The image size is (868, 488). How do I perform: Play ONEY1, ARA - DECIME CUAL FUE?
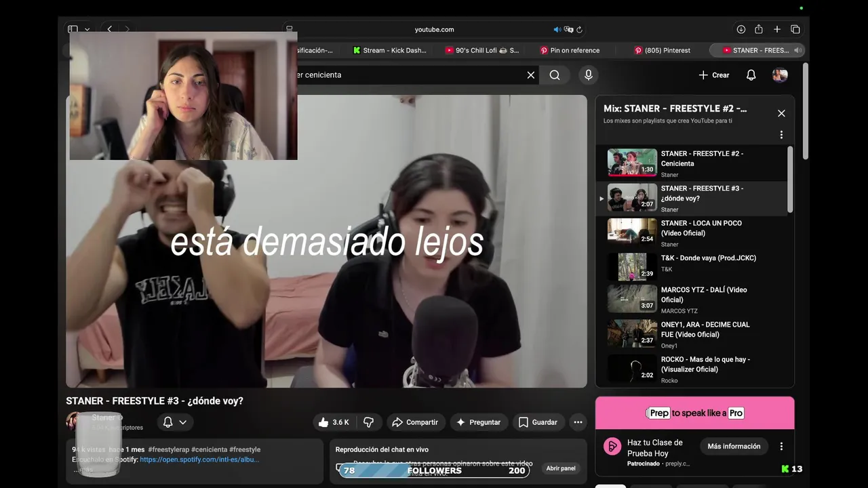point(692,334)
